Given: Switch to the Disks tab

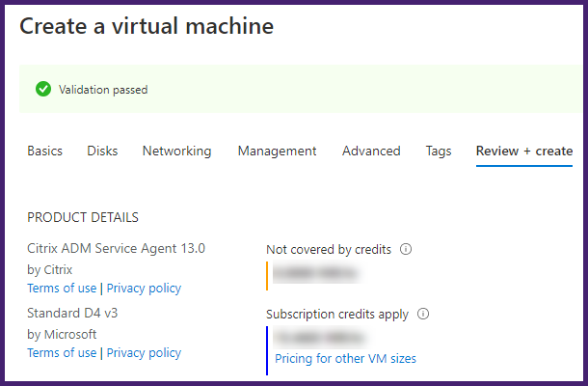Looking at the screenshot, I should tap(102, 151).
